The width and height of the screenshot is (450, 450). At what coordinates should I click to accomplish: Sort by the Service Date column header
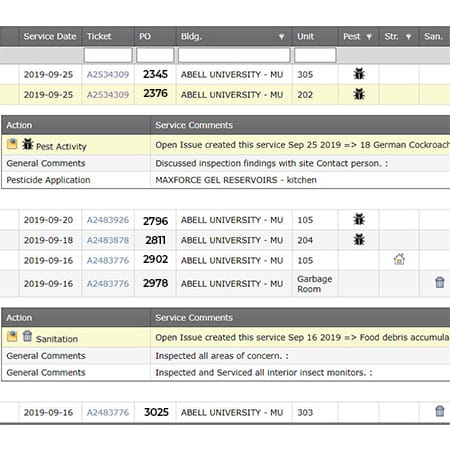tap(50, 36)
